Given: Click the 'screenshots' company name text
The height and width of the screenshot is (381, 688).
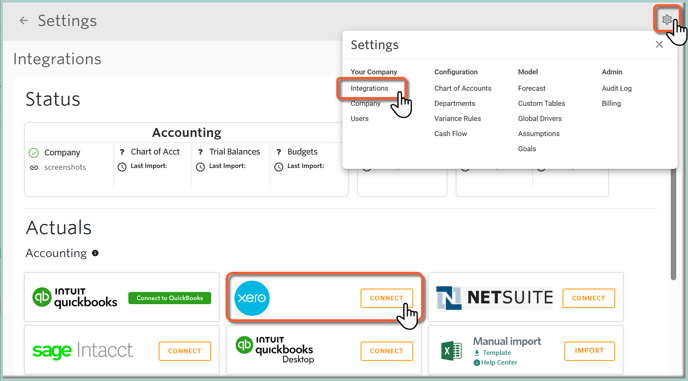Looking at the screenshot, I should pos(65,167).
